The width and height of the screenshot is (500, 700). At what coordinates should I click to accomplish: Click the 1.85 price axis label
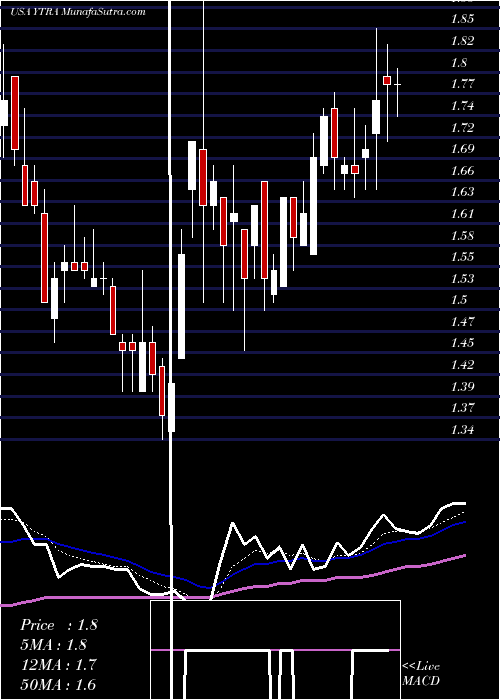(462, 19)
